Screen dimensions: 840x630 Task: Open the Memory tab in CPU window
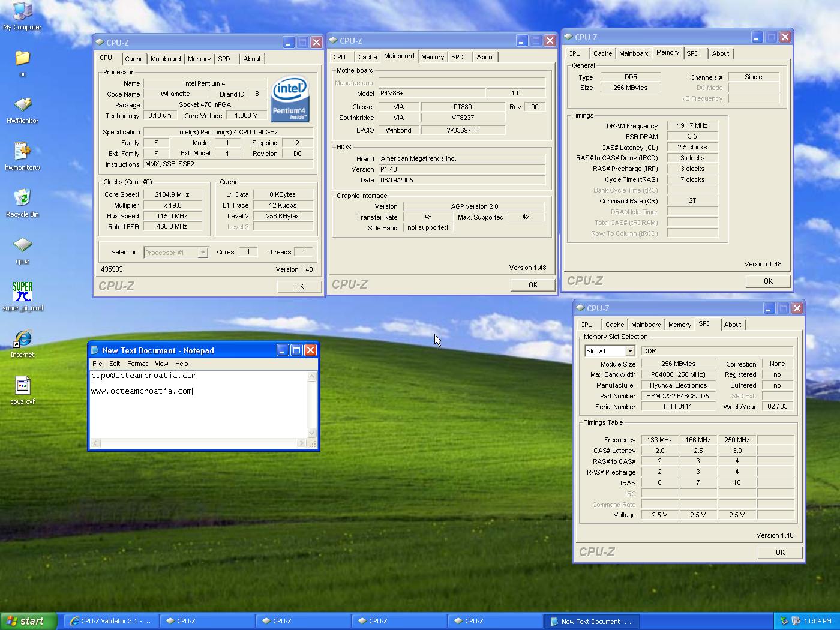point(199,59)
